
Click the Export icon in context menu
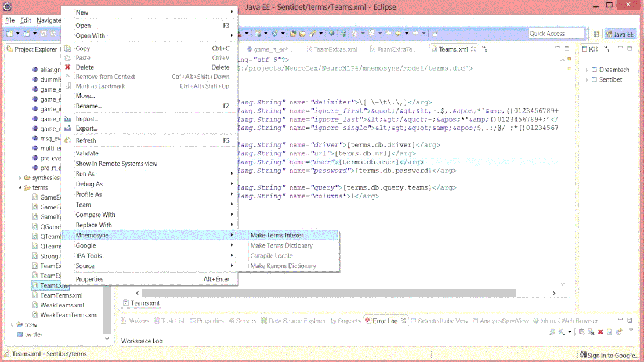click(68, 128)
